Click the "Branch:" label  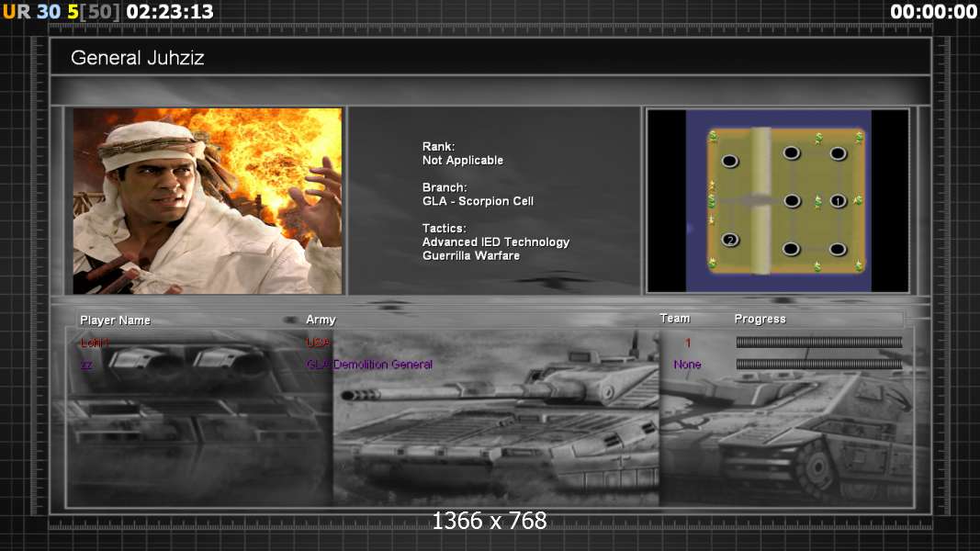445,187
